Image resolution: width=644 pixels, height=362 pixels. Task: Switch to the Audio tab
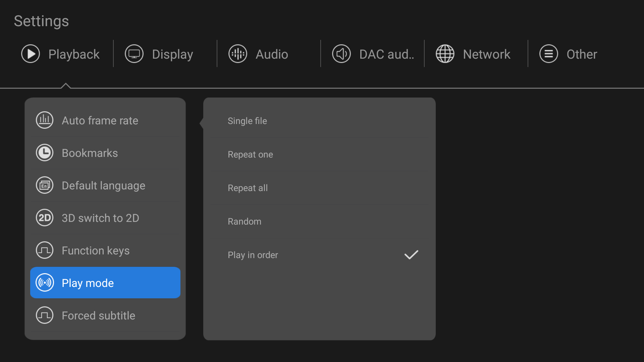click(x=269, y=54)
